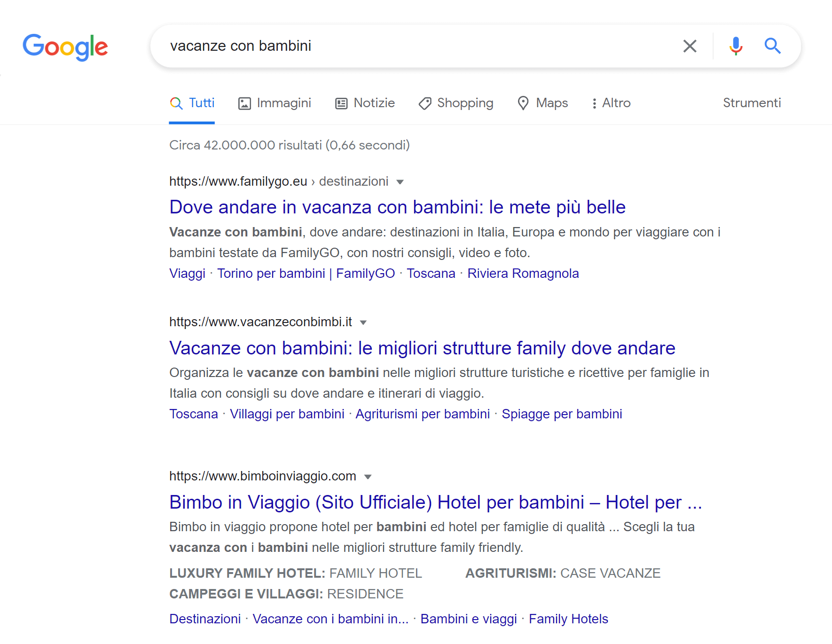Click the Bambini e viaggi sitelink

pyautogui.click(x=469, y=619)
